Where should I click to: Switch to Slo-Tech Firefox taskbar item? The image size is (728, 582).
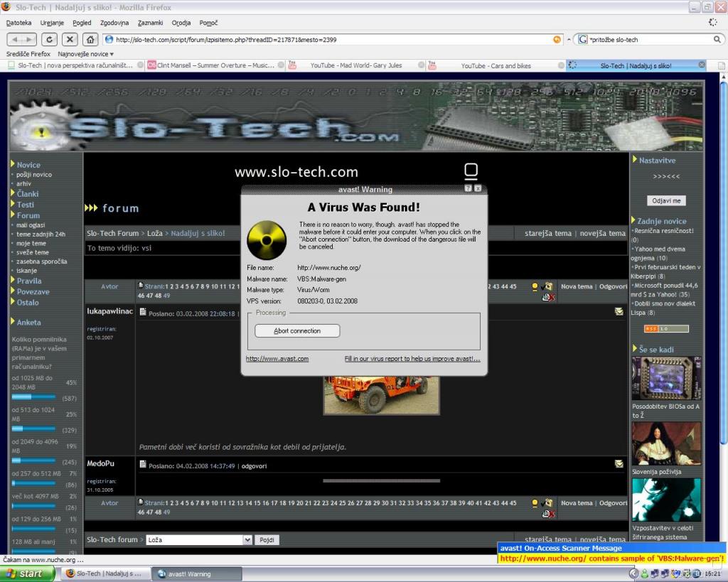(107, 574)
